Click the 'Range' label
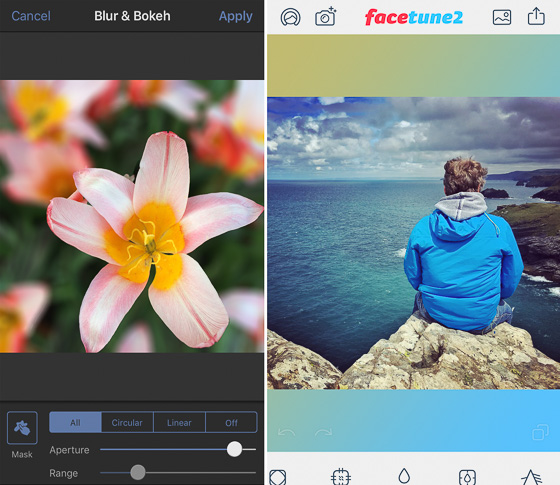Image resolution: width=560 pixels, height=485 pixels. pyautogui.click(x=64, y=473)
